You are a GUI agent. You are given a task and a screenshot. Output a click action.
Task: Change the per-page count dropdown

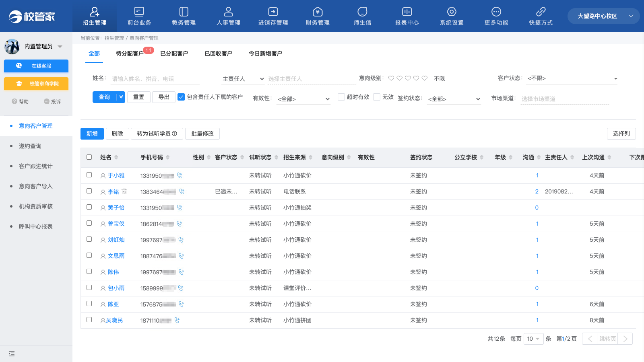534,339
